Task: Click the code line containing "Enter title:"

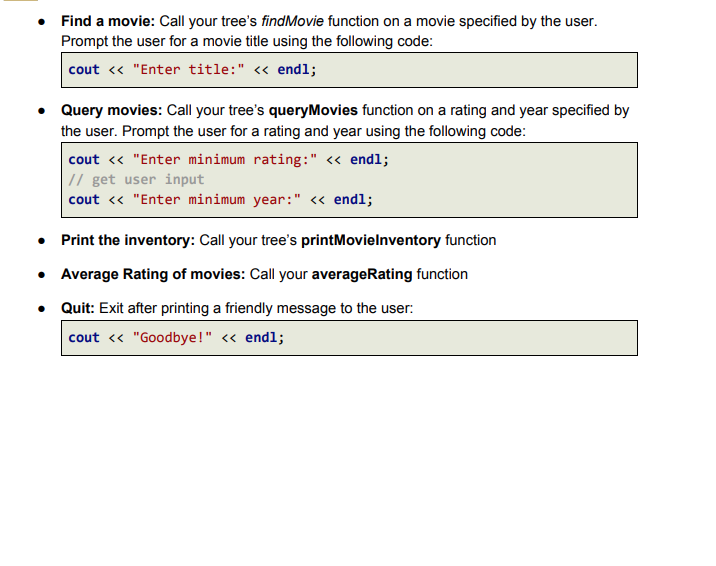Action: coord(192,70)
